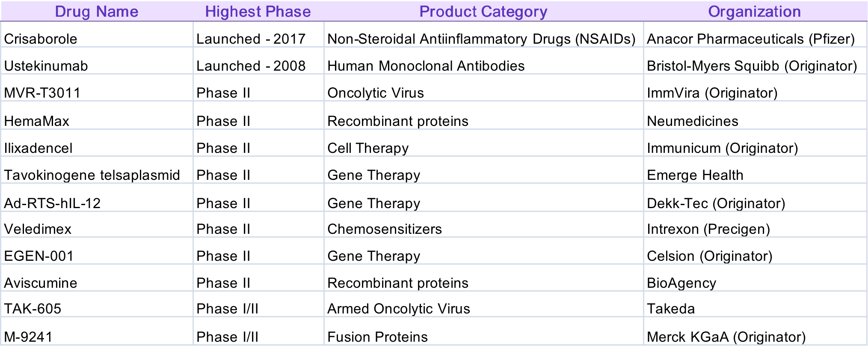Click the Anacor Pharmaceuticals (Pfizer) cell
The height and width of the screenshot is (346, 868).
(751, 39)
